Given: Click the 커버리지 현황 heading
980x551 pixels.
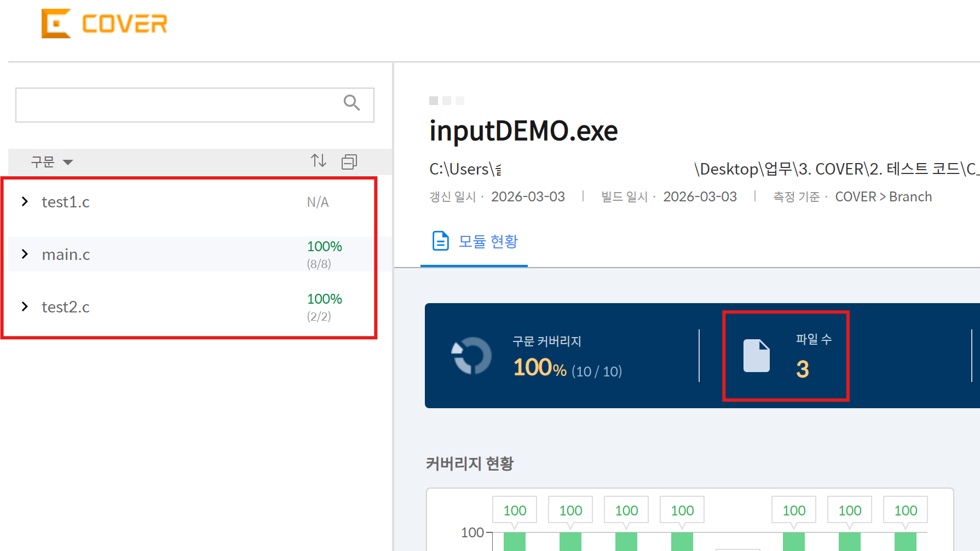Looking at the screenshot, I should click(x=470, y=463).
